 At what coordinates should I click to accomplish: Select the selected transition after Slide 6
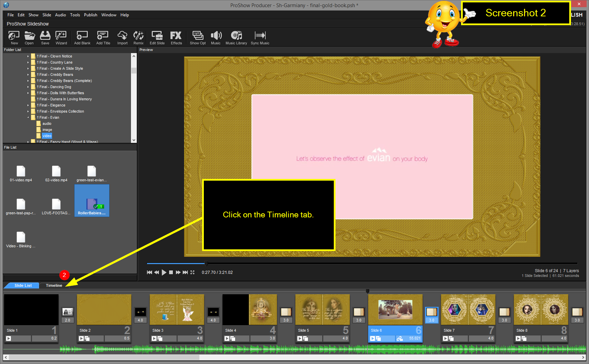coord(431,312)
